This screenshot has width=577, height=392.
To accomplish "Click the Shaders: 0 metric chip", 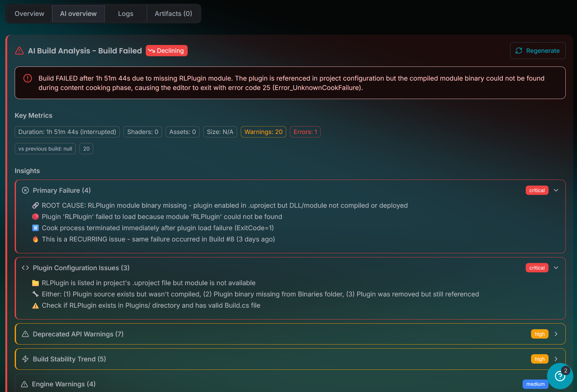I will [x=143, y=132].
